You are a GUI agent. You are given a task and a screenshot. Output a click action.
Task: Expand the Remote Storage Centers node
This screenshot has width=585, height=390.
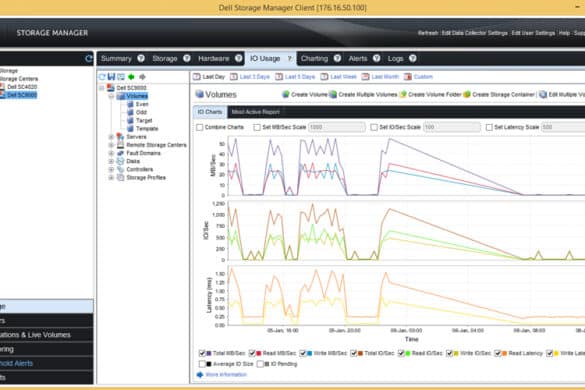tap(111, 145)
